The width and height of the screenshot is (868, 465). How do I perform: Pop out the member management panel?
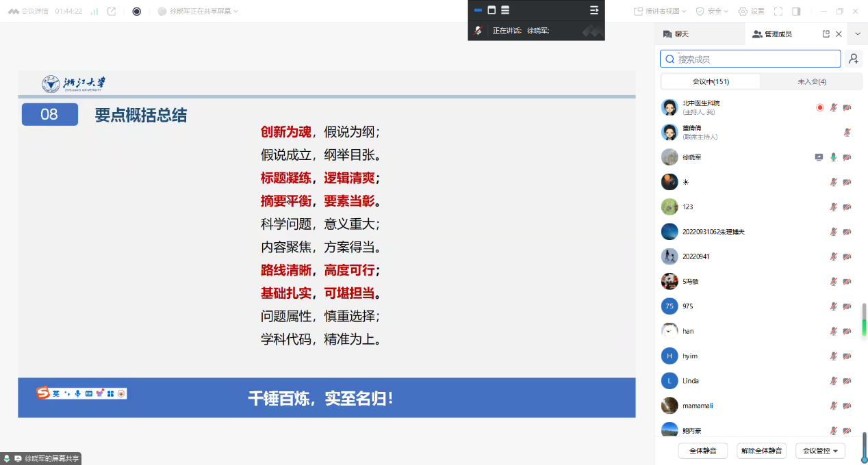(x=826, y=34)
